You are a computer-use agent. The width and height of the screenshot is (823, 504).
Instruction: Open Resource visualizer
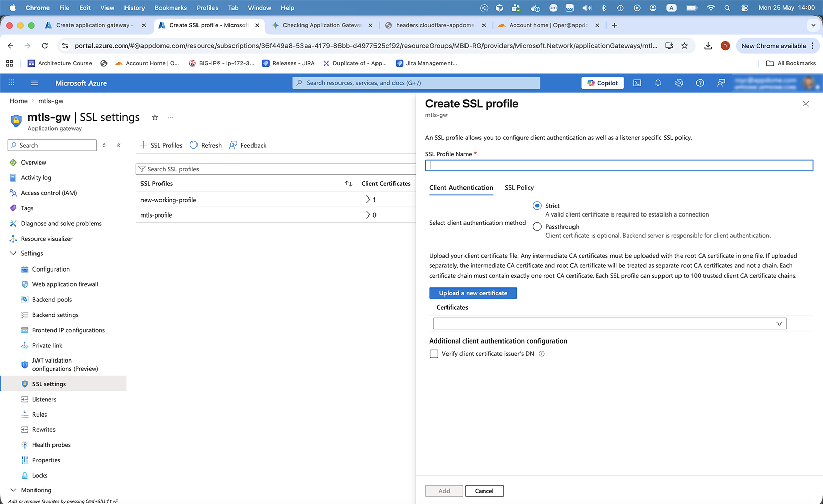[47, 239]
